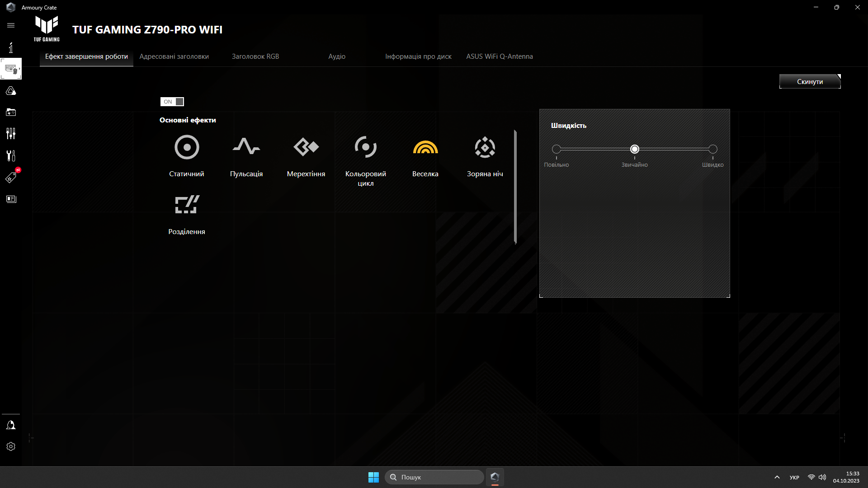
Task: Open the Aura Sync triangle icon
Action: pos(11,91)
